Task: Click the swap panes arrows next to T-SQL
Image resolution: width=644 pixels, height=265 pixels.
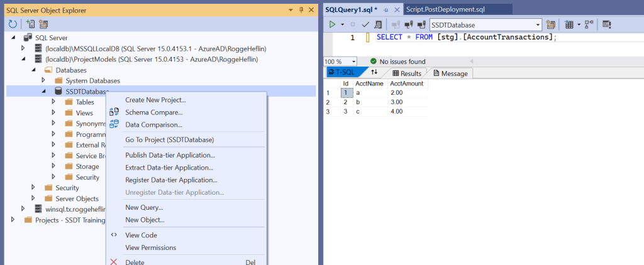Action: tap(374, 73)
